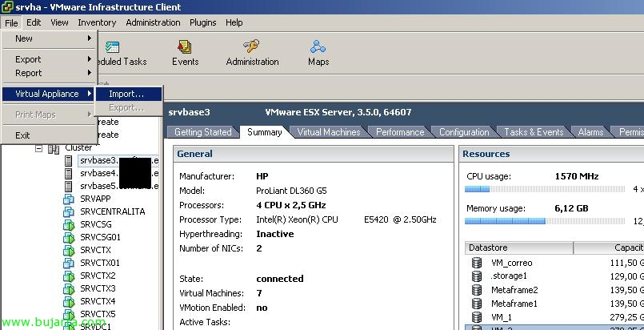Click the Administration keys toolbar icon
Viewport: 644px width, 330px height.
tap(251, 46)
